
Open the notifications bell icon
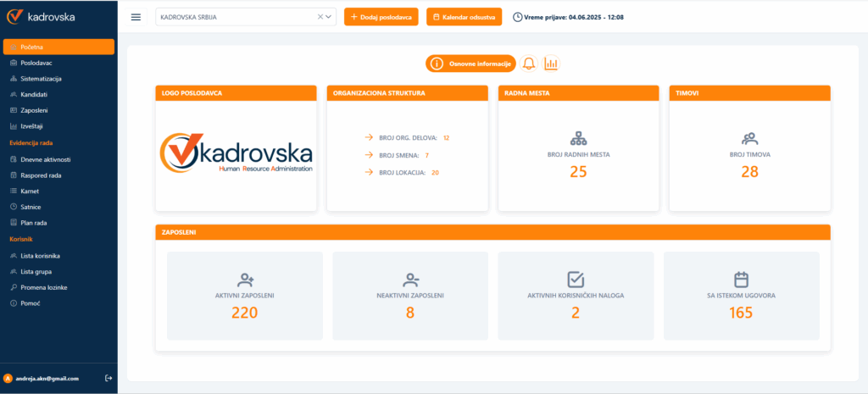click(529, 64)
